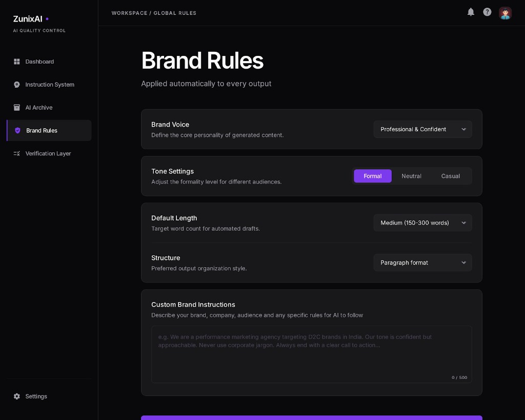
Task: Click the Workspace breadcrumb item
Action: click(129, 13)
